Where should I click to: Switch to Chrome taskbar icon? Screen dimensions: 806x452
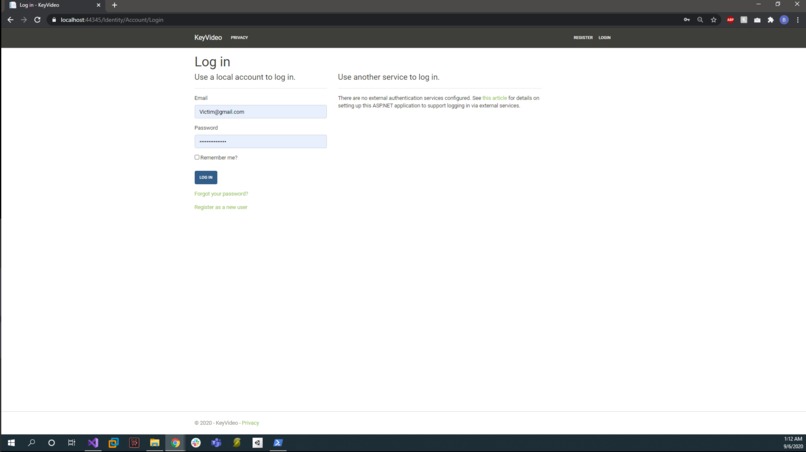[x=175, y=443]
